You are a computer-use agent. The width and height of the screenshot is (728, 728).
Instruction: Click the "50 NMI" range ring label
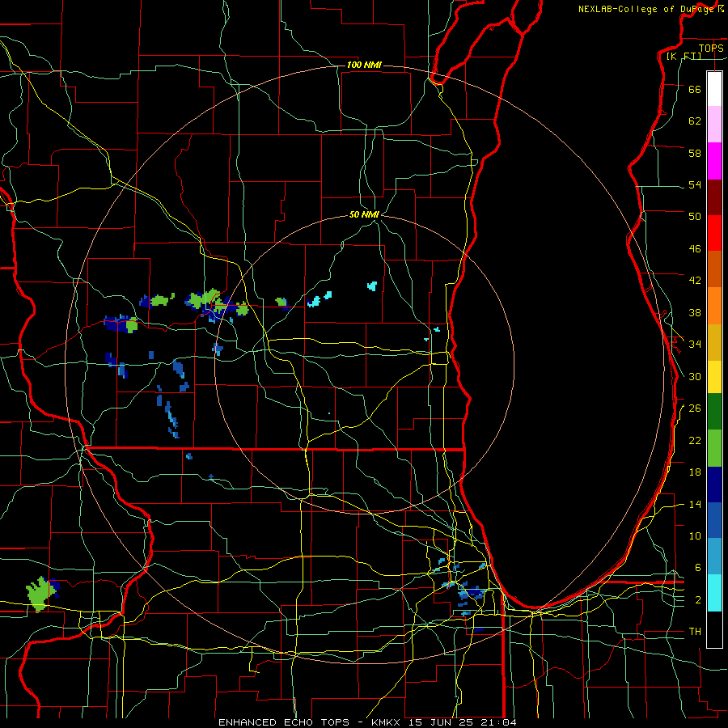click(364, 214)
